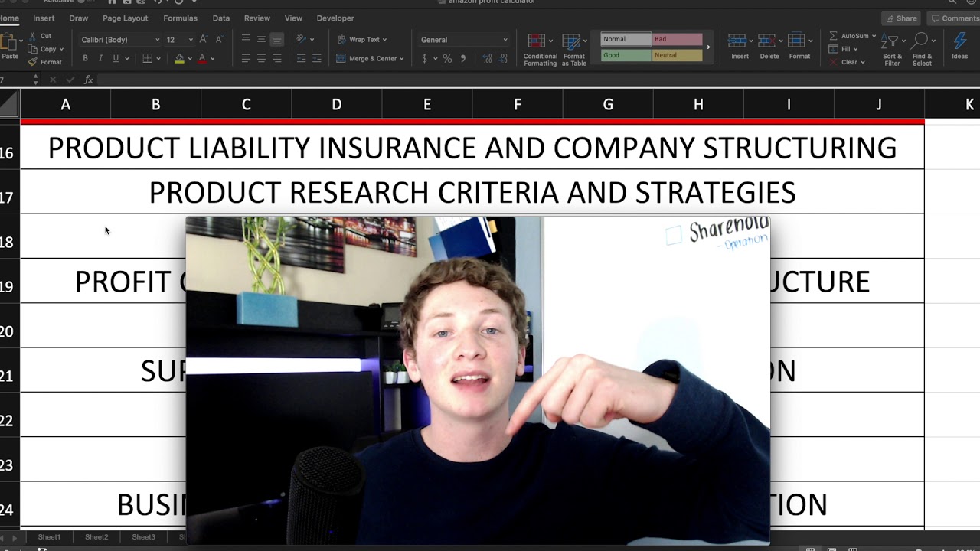This screenshot has width=980, height=551.
Task: Click AutoSum
Action: click(x=852, y=36)
